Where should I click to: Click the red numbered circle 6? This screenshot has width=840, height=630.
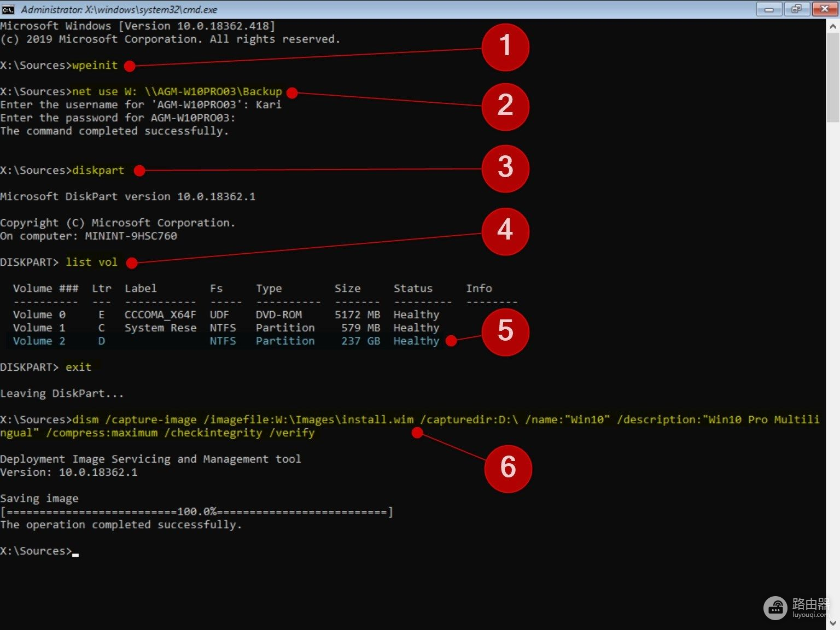[x=507, y=468]
